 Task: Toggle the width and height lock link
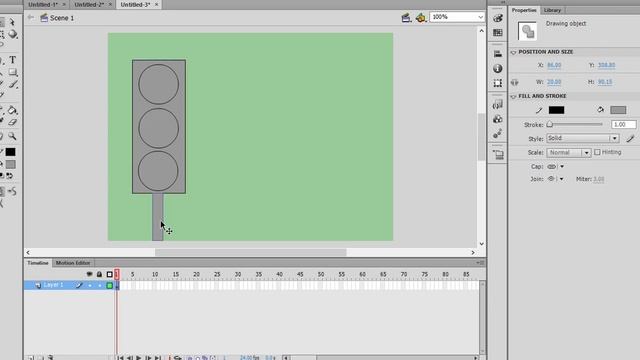(x=515, y=82)
